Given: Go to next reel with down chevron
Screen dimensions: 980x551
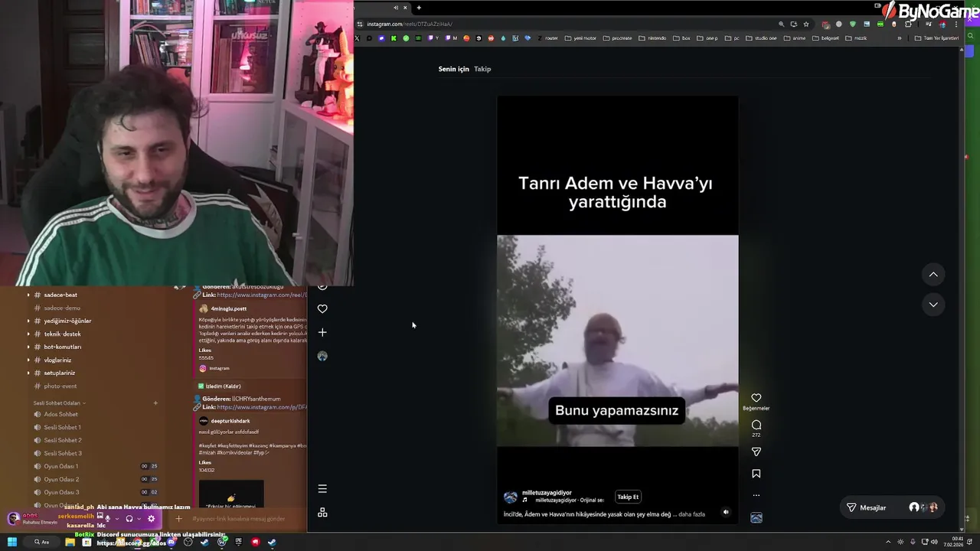Looking at the screenshot, I should [933, 305].
